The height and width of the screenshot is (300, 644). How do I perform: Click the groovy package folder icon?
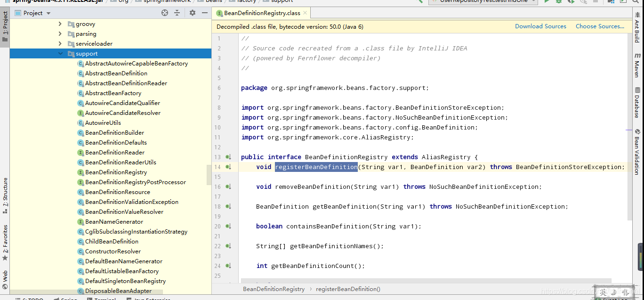pos(71,24)
